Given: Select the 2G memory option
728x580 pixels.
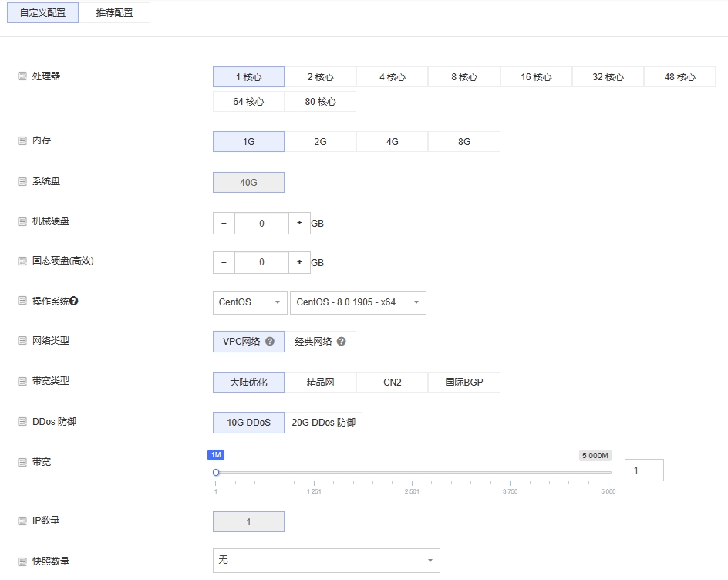Looking at the screenshot, I should [320, 141].
